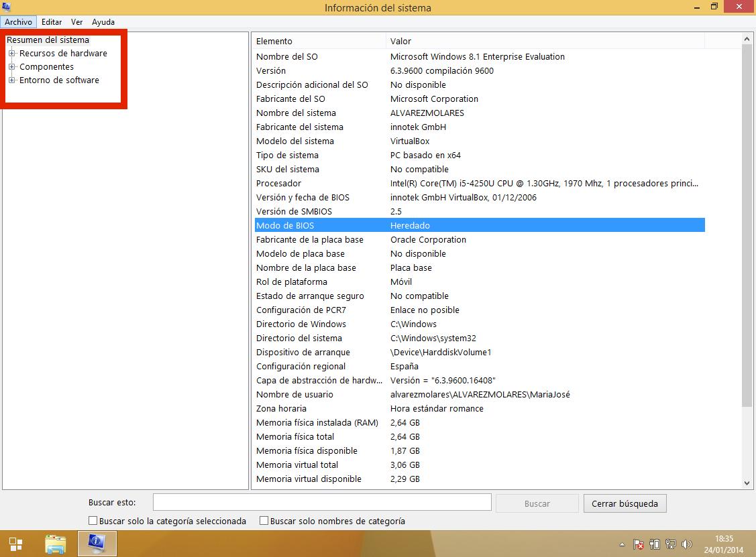
Task: Open the Archivo menu
Action: coord(18,22)
